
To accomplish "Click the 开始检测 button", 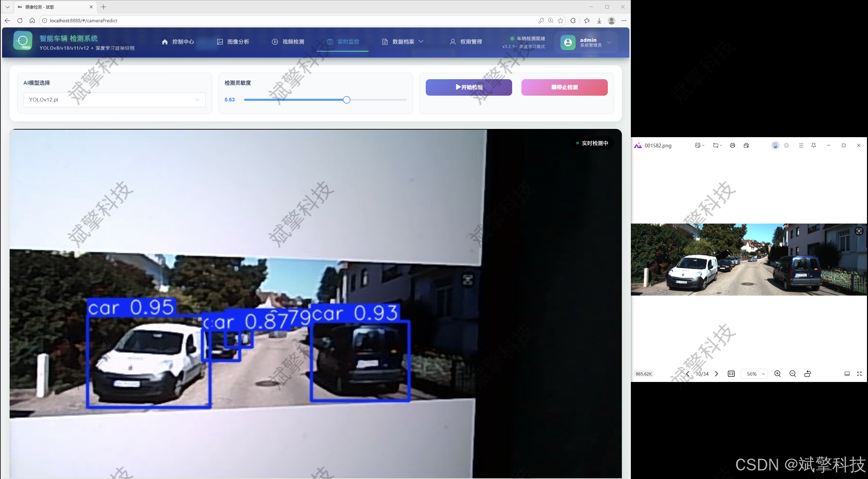I will point(469,87).
